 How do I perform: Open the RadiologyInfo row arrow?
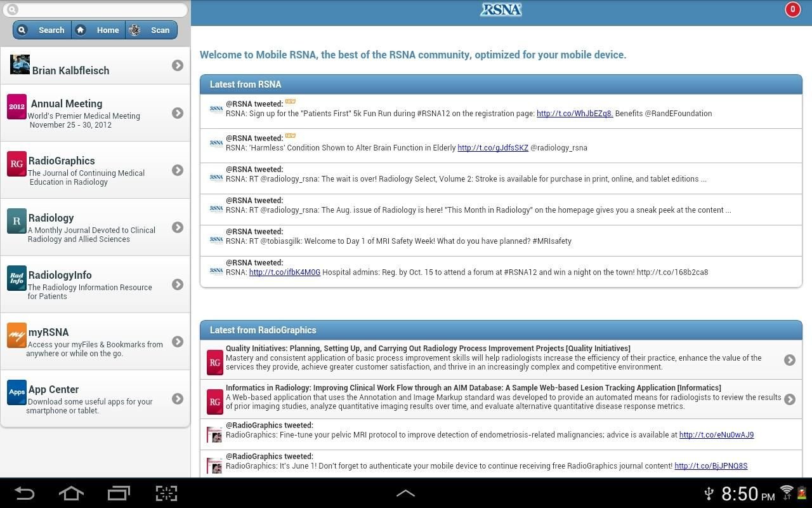178,284
